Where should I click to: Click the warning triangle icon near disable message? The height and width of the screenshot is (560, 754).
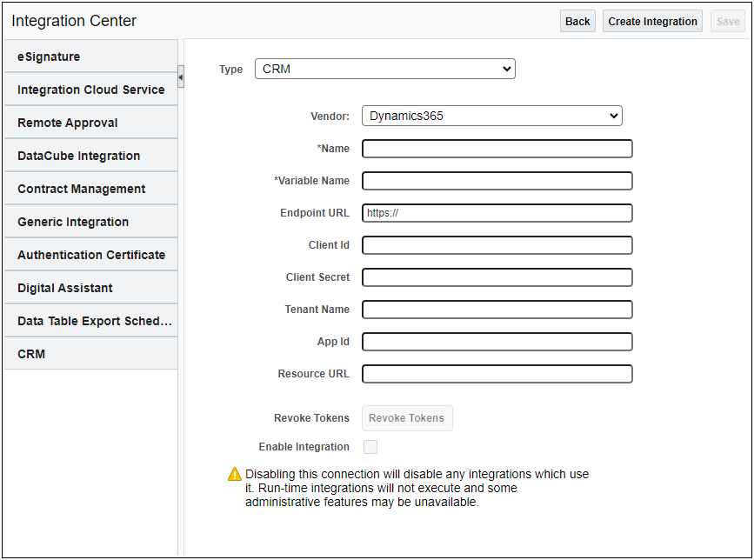pyautogui.click(x=233, y=474)
